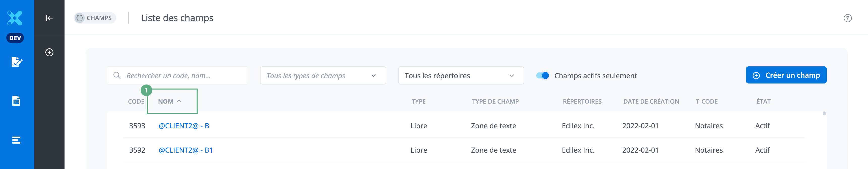Collapse the sidebar with the arrow icon
This screenshot has width=868, height=169.
49,18
